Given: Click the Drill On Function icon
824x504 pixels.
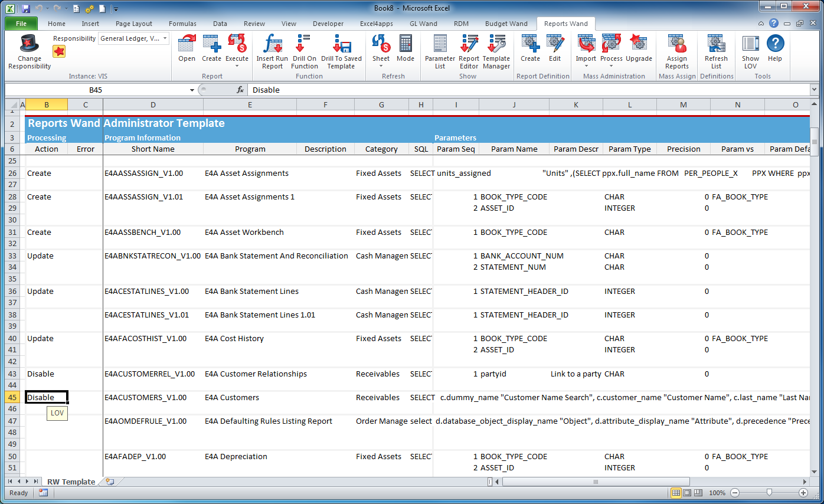Looking at the screenshot, I should [x=304, y=44].
